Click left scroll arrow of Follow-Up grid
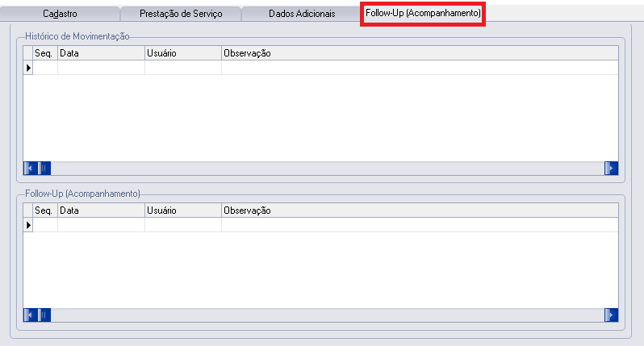Image resolution: width=644 pixels, height=346 pixels. [x=31, y=315]
